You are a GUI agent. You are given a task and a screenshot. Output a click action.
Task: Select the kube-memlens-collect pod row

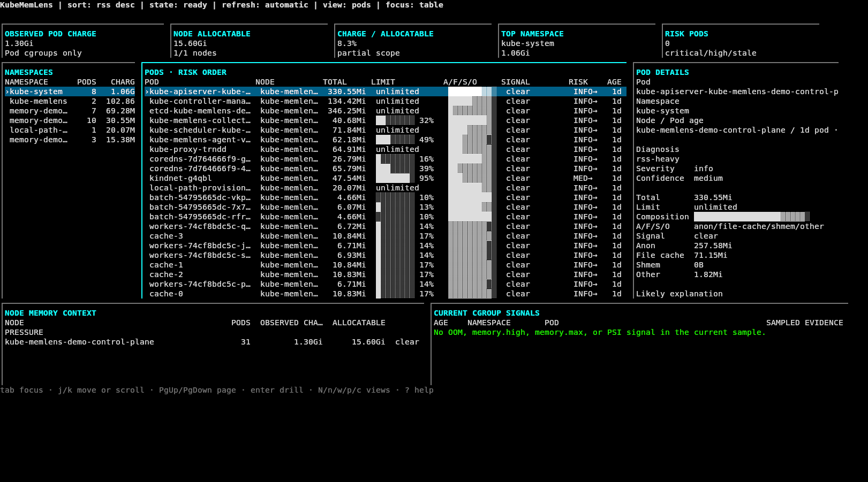[385, 120]
